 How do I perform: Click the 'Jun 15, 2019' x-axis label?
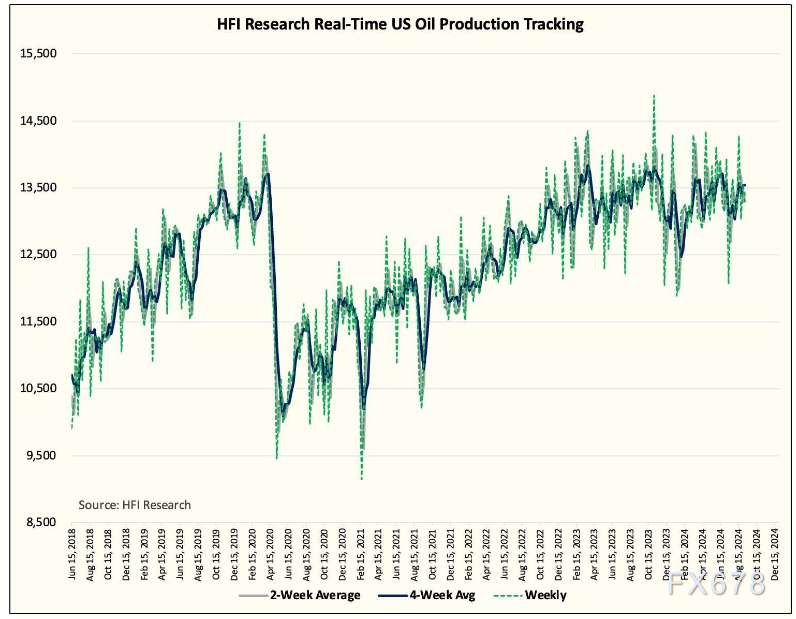point(180,555)
